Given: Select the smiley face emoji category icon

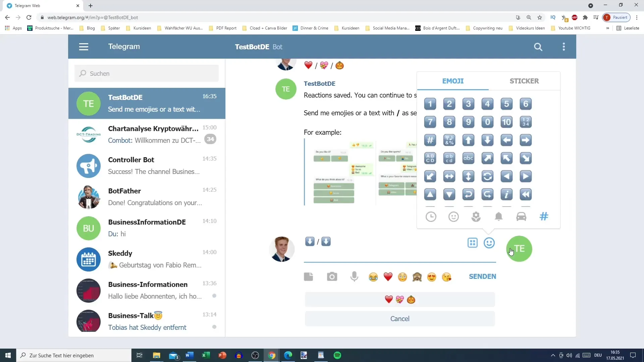Looking at the screenshot, I should pyautogui.click(x=453, y=217).
